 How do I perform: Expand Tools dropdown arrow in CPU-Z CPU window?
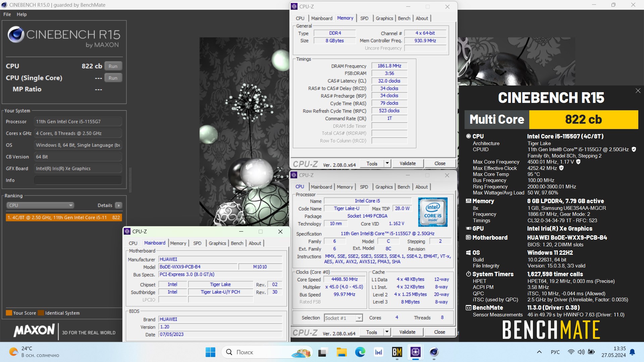[387, 332]
